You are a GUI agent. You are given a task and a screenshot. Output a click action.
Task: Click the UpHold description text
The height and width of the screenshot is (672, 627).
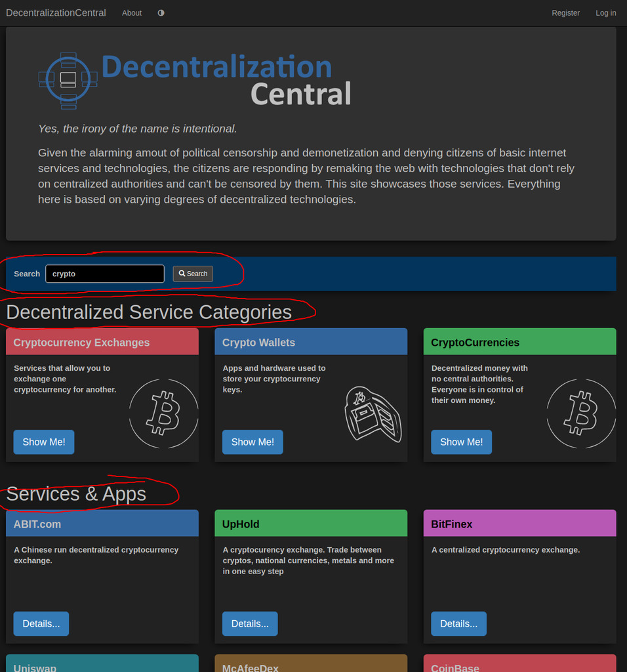point(308,560)
